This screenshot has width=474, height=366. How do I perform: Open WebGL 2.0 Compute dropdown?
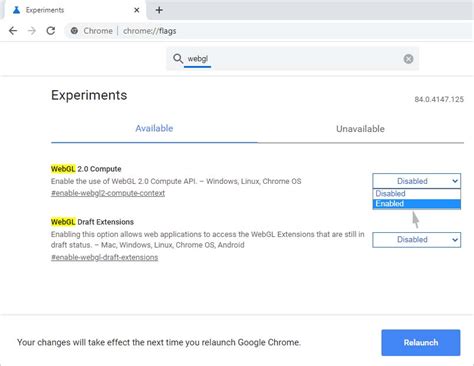coord(417,181)
